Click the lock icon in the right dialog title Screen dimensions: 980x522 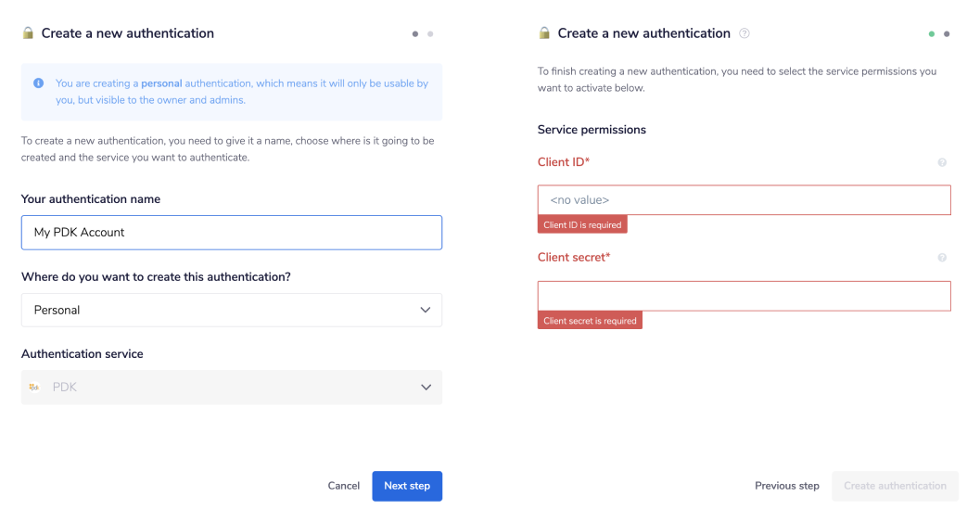(544, 33)
